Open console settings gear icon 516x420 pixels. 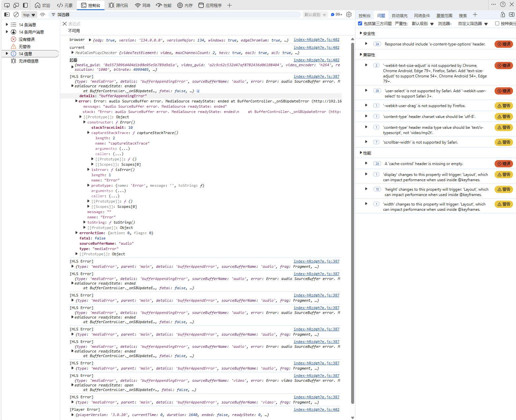pyautogui.click(x=349, y=14)
